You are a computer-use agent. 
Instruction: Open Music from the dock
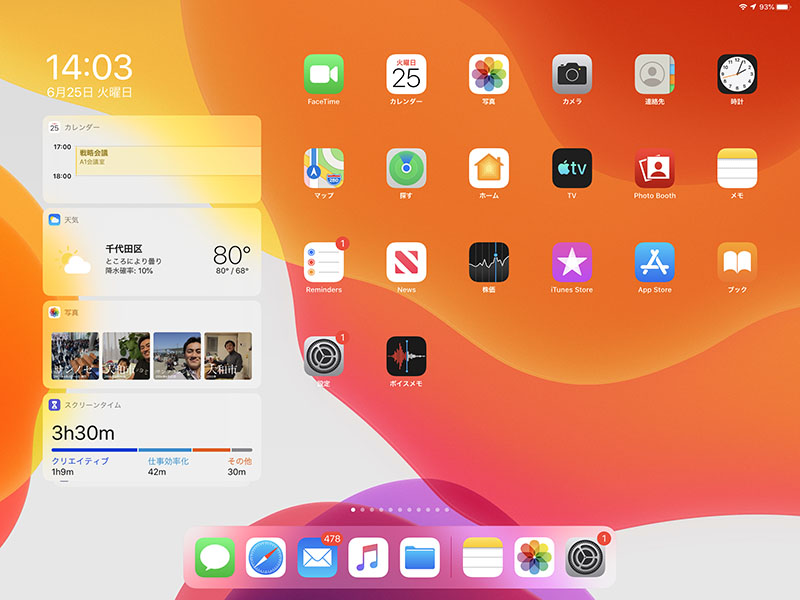368,557
